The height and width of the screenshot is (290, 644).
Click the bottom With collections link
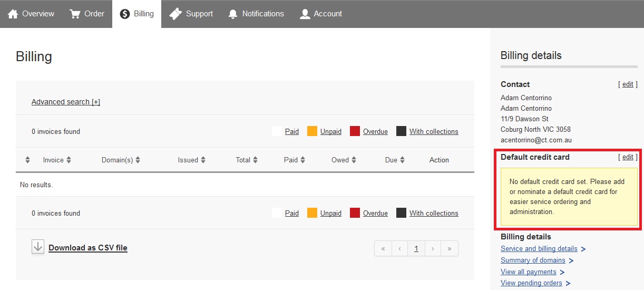click(434, 213)
